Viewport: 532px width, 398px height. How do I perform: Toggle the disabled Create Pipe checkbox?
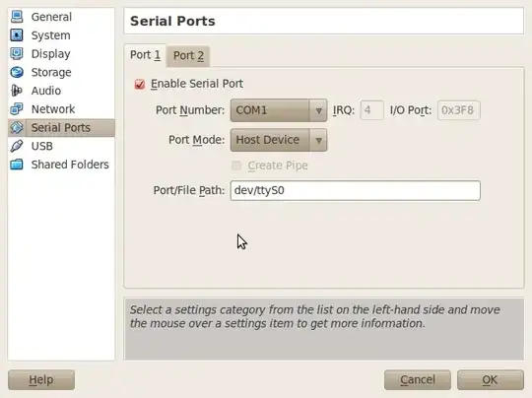(236, 166)
